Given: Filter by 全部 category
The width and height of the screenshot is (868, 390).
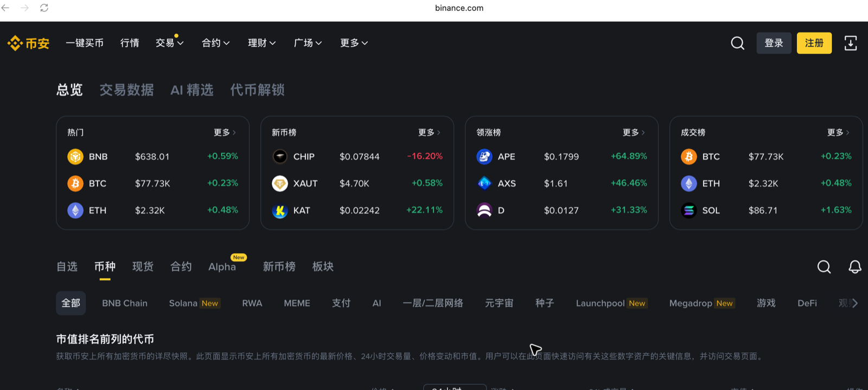Looking at the screenshot, I should coord(71,303).
